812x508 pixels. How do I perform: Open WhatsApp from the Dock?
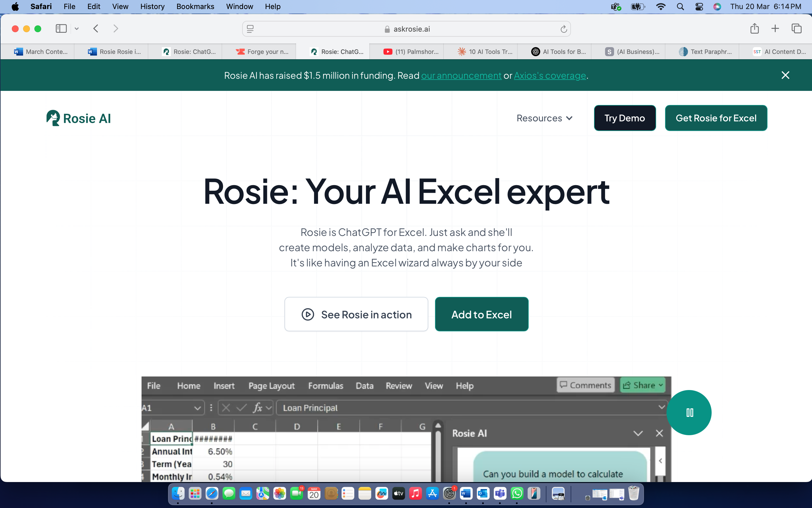click(x=517, y=493)
